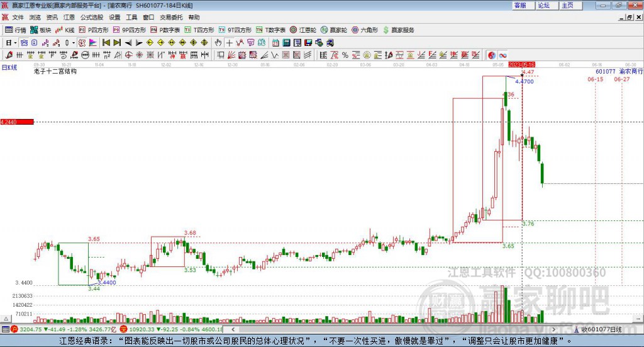The width and height of the screenshot is (644, 347).
Task: Click the 老子十二宫结构 label
Action: pos(55,71)
